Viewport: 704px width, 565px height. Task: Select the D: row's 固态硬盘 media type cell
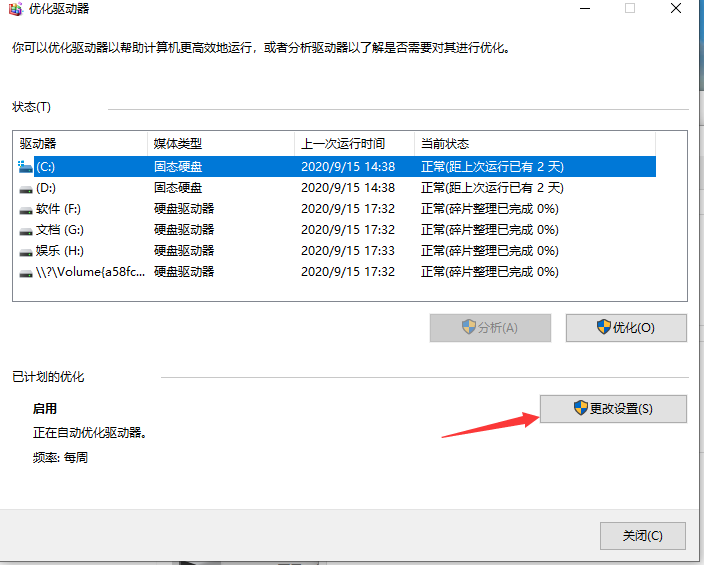coord(178,188)
